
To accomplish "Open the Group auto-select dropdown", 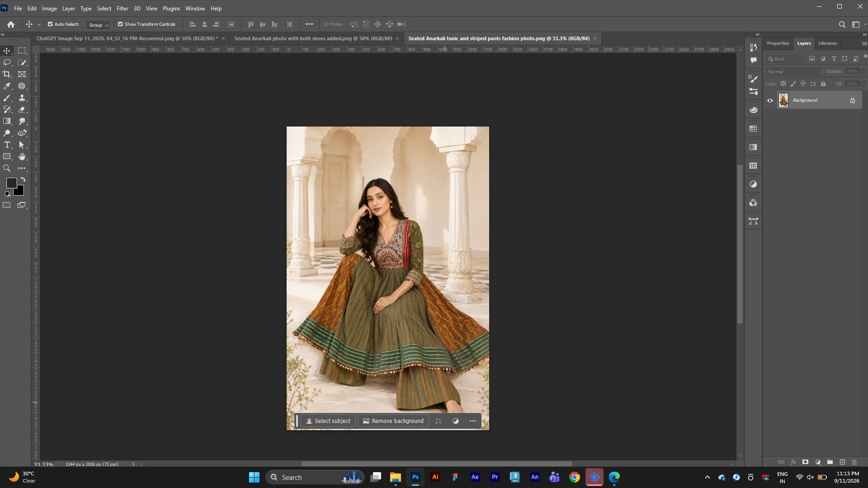I will pyautogui.click(x=98, y=25).
